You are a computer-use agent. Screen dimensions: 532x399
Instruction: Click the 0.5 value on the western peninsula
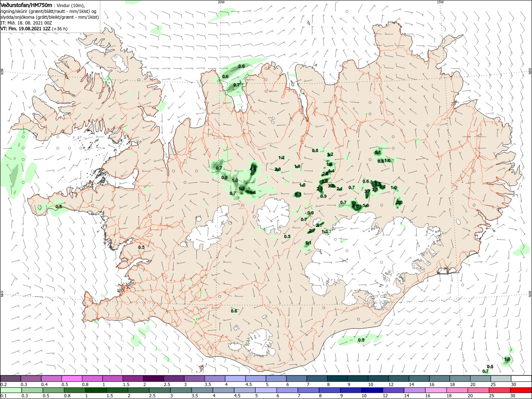pos(59,207)
